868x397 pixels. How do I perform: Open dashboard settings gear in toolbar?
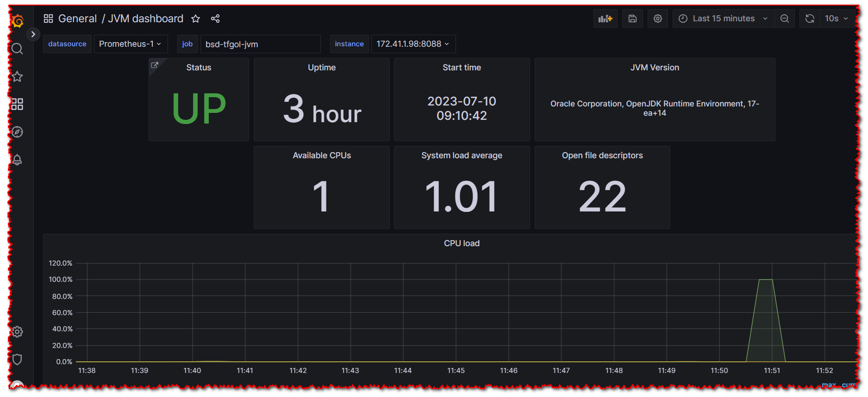pos(658,19)
